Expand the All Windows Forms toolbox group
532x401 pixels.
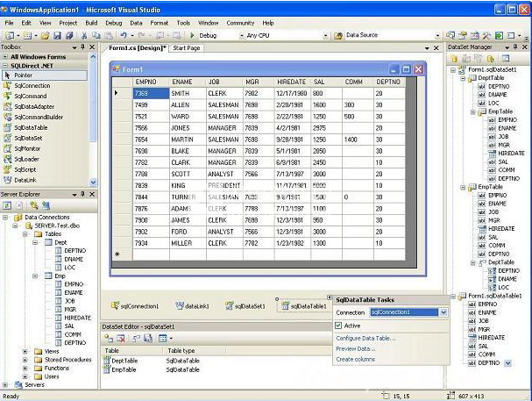(5, 57)
